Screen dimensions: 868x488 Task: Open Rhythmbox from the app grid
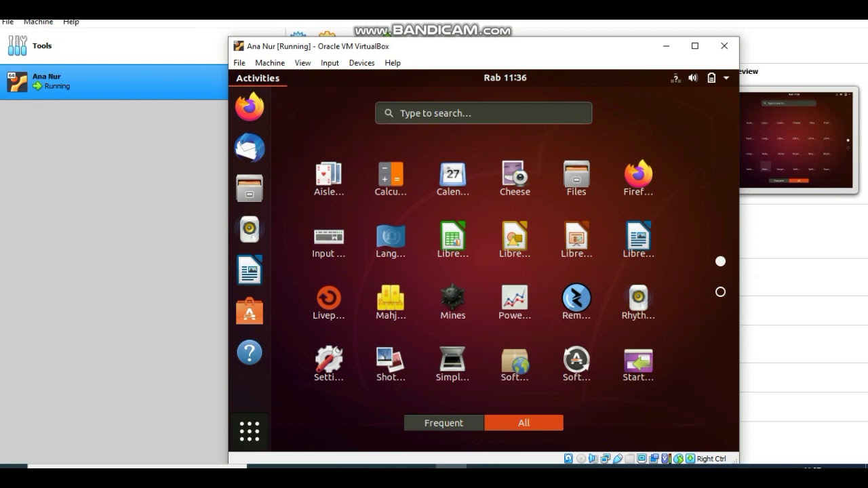pyautogui.click(x=638, y=302)
